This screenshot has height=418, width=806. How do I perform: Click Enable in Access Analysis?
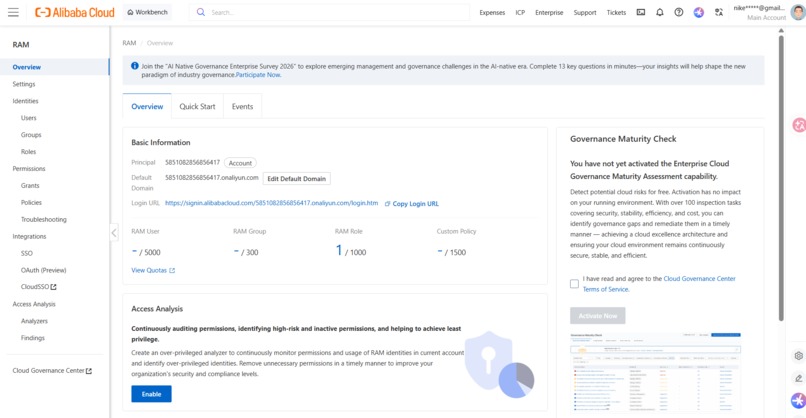click(x=151, y=394)
